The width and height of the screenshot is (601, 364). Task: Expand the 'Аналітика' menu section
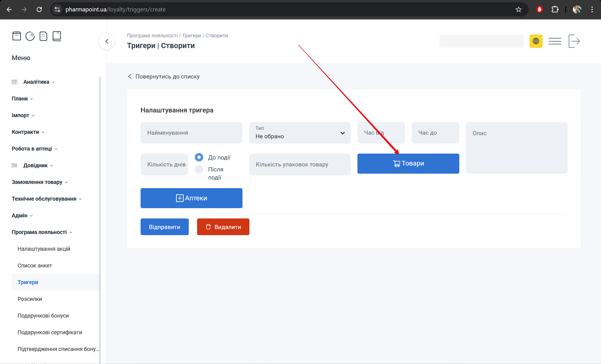pyautogui.click(x=36, y=82)
